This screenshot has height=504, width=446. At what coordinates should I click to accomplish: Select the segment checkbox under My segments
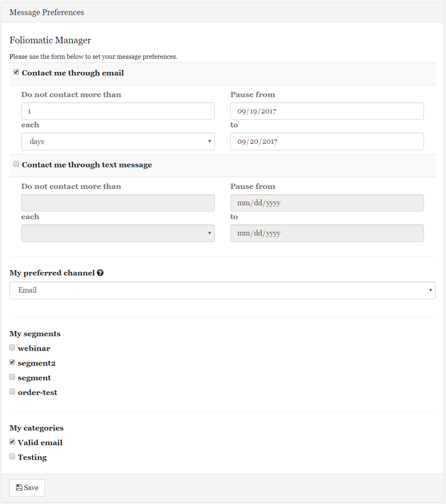pyautogui.click(x=12, y=376)
